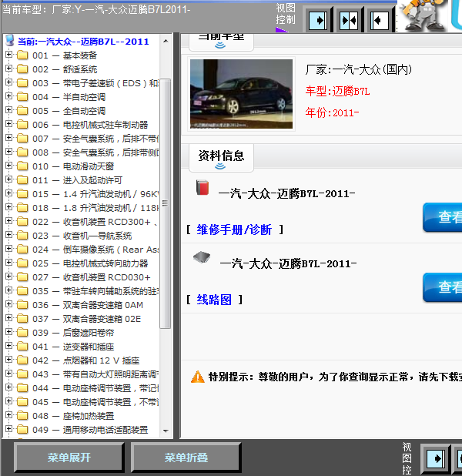Image resolution: width=462 pixels, height=476 pixels.
Task: Click the folder icon of 010 电动滑动天窗
Action: click(x=22, y=166)
